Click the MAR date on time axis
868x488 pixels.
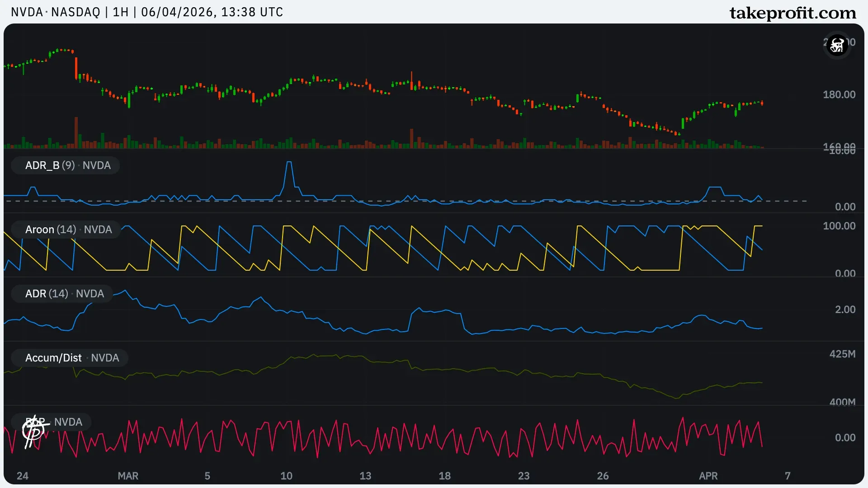pyautogui.click(x=128, y=476)
